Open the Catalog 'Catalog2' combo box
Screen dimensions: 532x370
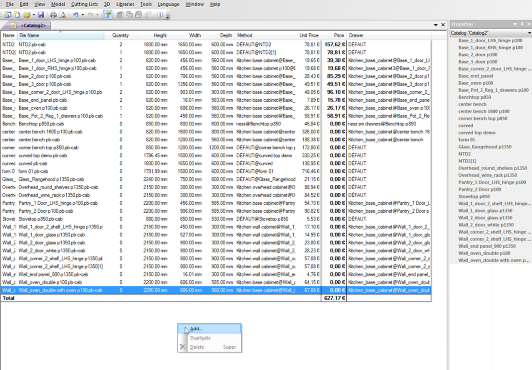coord(491,33)
